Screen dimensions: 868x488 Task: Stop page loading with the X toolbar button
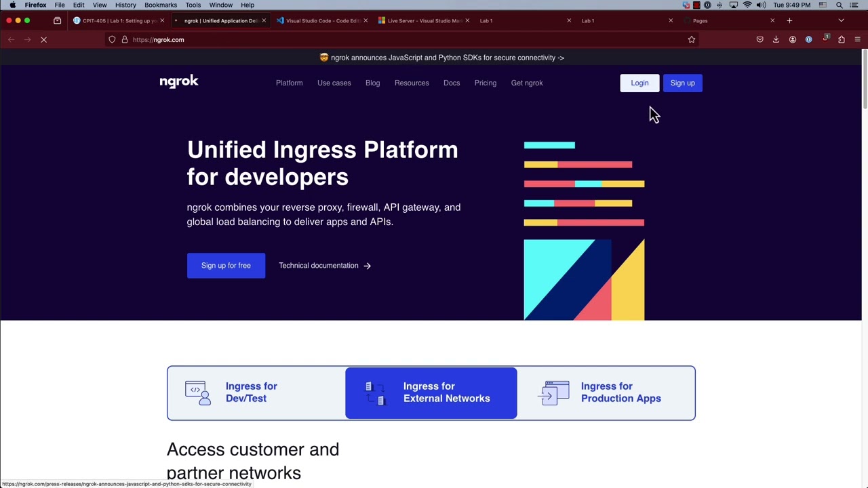coord(43,40)
